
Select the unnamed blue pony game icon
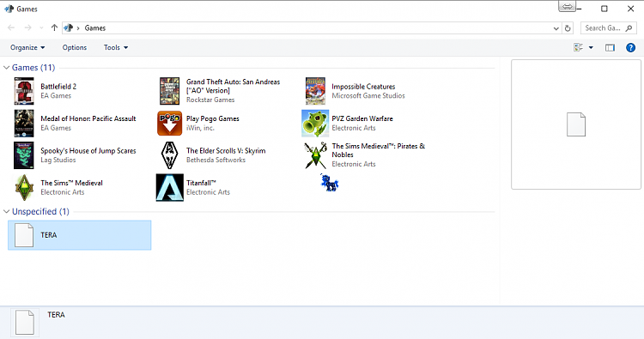pyautogui.click(x=330, y=183)
